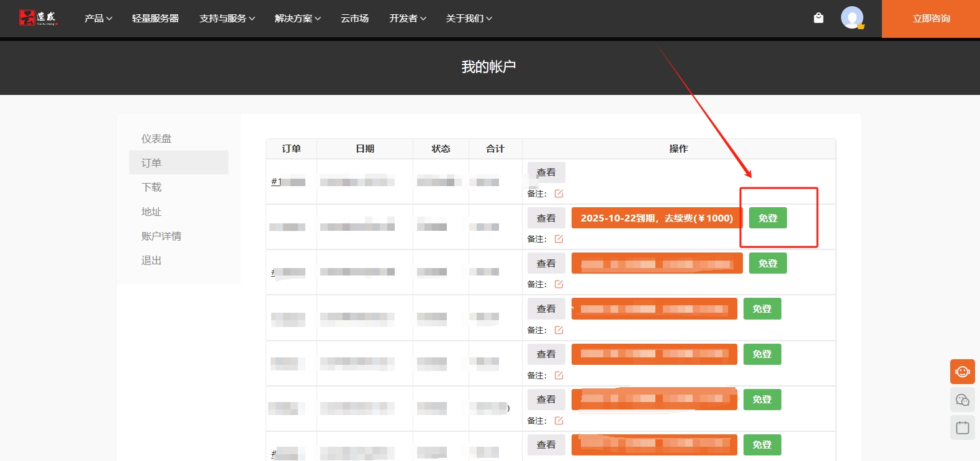Click the floating WeChat icon
This screenshot has width=980, height=461.
coord(963,400)
